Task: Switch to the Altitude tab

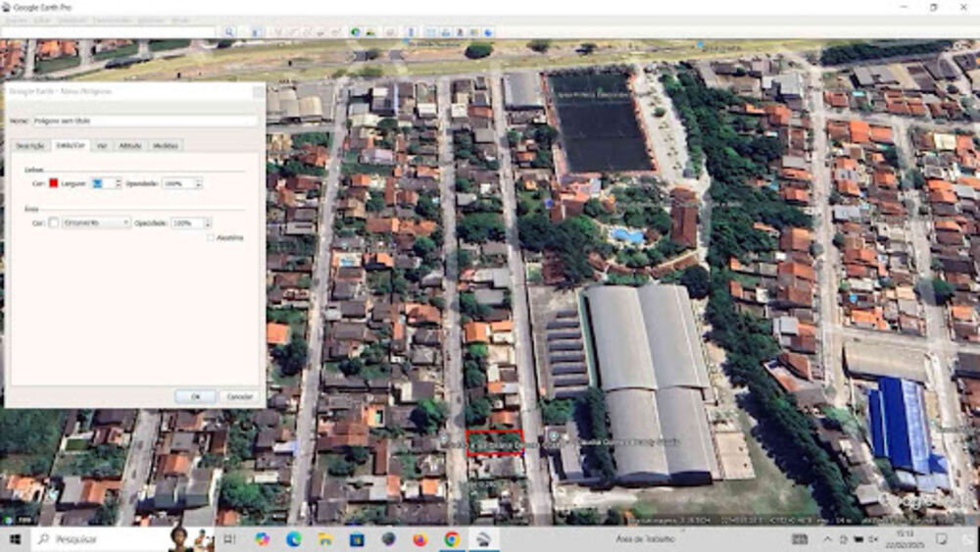Action: click(130, 146)
